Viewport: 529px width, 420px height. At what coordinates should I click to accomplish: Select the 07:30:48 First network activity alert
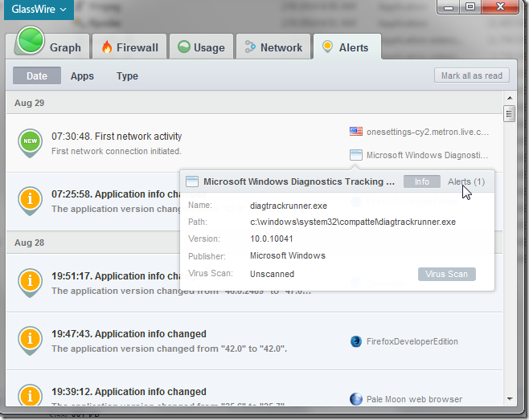[x=254, y=143]
